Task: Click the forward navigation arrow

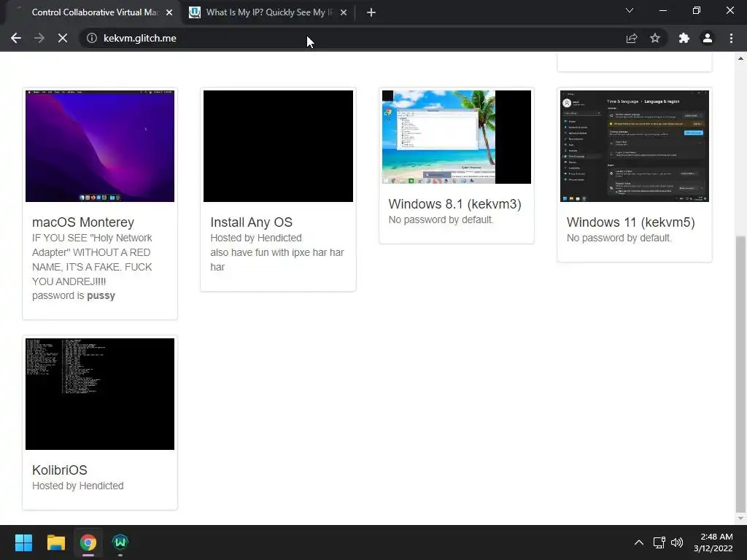Action: (x=39, y=38)
